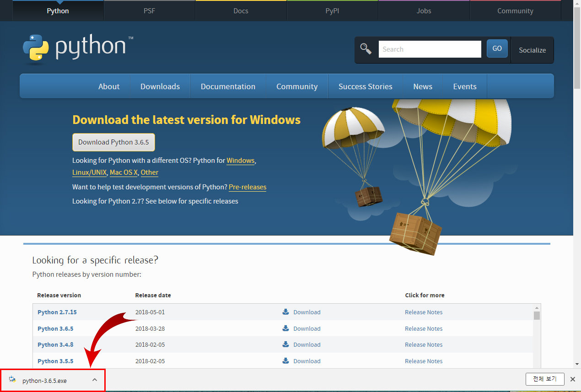Image resolution: width=581 pixels, height=392 pixels.
Task: Open the Events menu
Action: pyautogui.click(x=465, y=86)
